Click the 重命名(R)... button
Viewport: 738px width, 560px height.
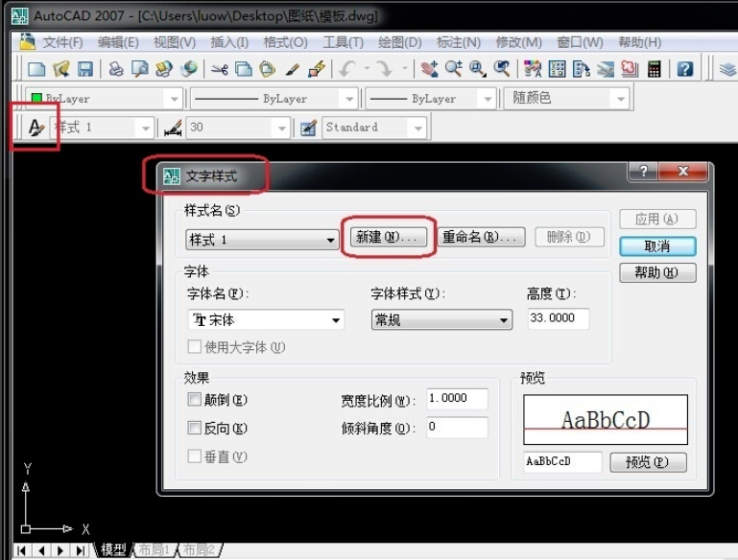482,237
